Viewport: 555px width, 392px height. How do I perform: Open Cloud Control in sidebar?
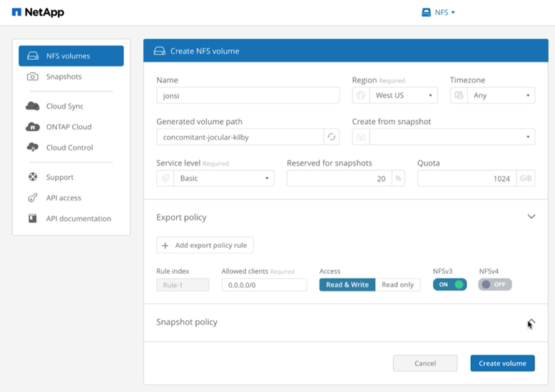(x=71, y=148)
